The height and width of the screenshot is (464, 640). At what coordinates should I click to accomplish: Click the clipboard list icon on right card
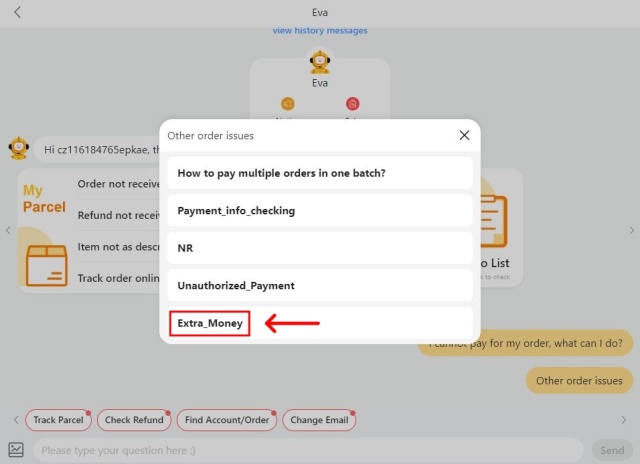click(x=493, y=220)
